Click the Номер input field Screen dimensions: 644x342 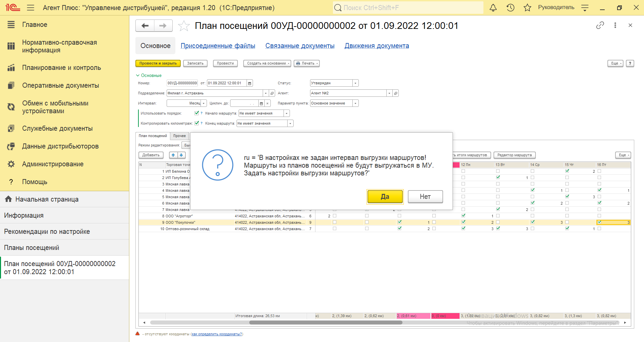coord(182,83)
